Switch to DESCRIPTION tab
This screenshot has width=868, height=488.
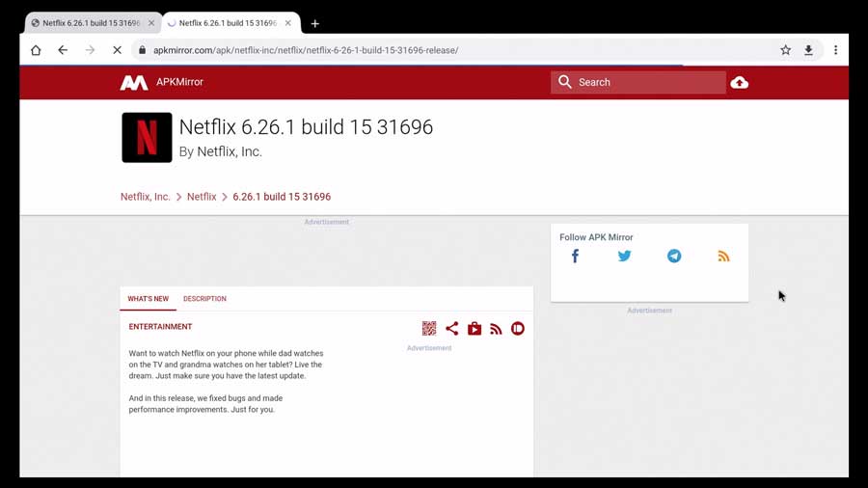tap(204, 299)
